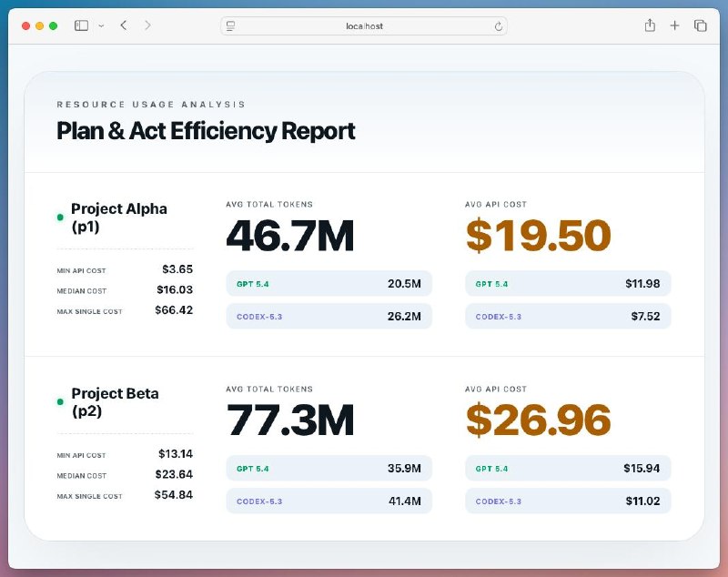Viewport: 728px width, 577px height.
Task: Open the Share menu icon
Action: [650, 25]
